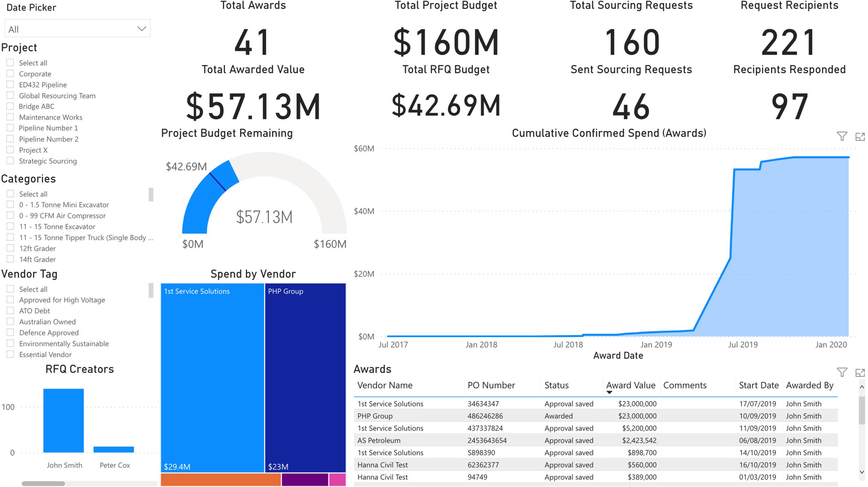
Task: Check the Defence Approved vendor tag
Action: point(9,332)
